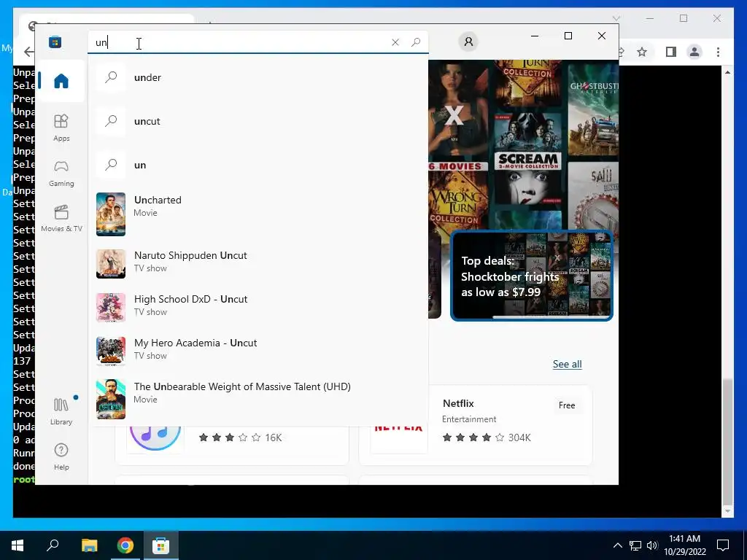
Task: Open Chrome profile avatar icon
Action: click(x=694, y=52)
